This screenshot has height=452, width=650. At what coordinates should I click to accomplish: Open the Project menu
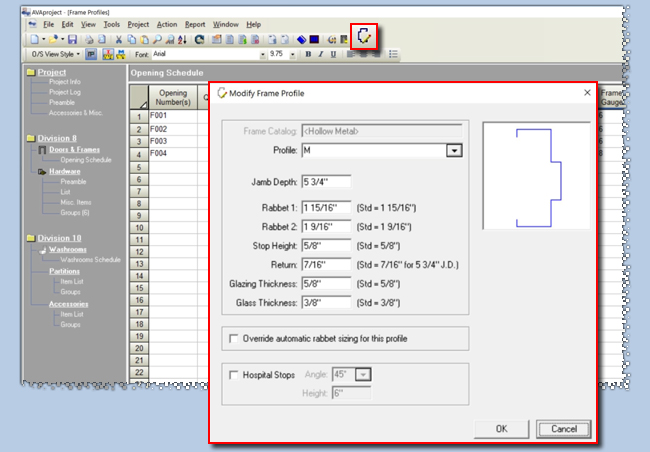coord(138,23)
